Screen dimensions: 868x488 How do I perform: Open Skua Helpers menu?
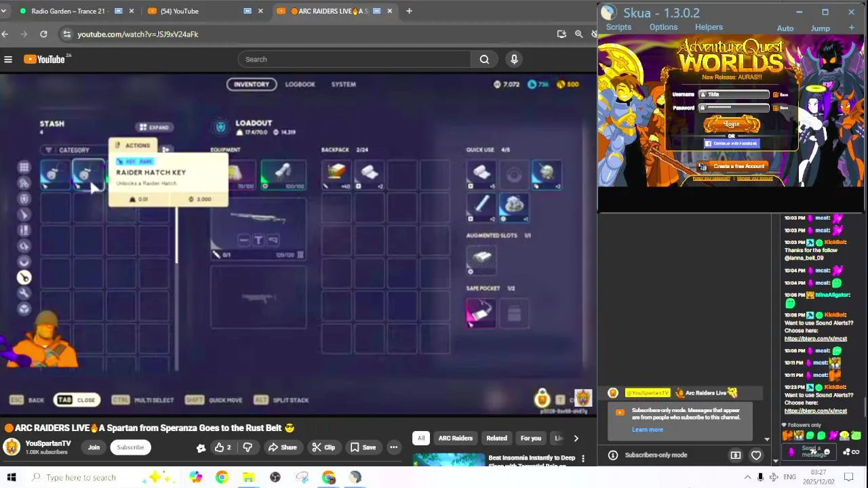709,27
